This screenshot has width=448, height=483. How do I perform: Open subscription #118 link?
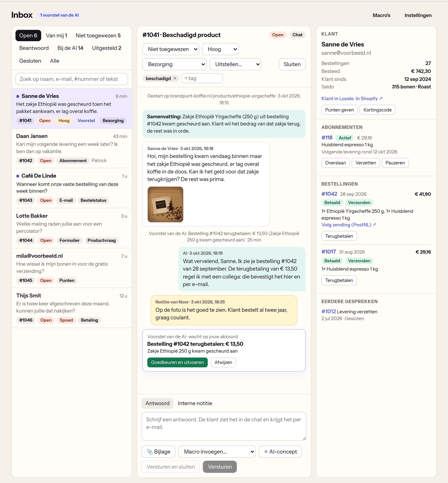[327, 138]
